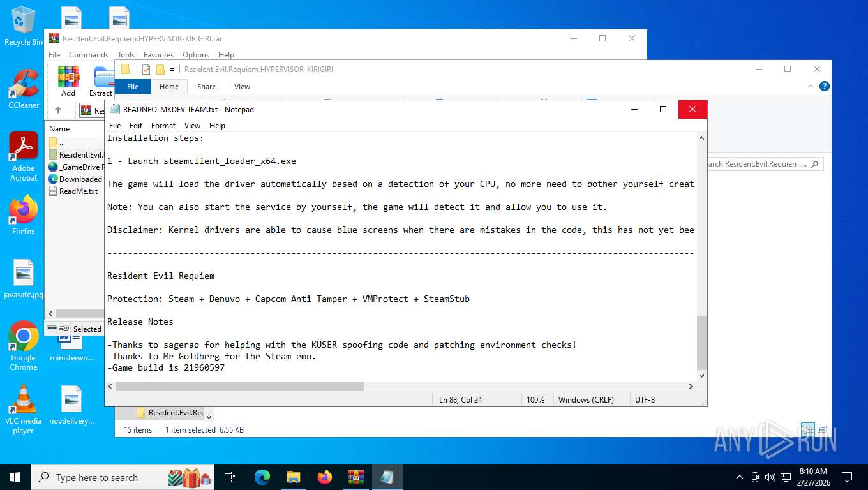
Task: Show hidden icons in system tray
Action: coord(740,477)
